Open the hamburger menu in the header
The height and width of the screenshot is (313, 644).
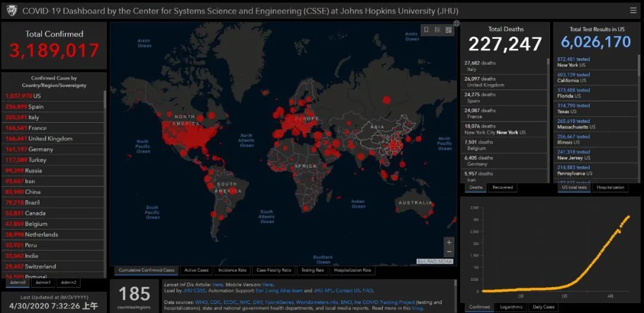tap(633, 10)
